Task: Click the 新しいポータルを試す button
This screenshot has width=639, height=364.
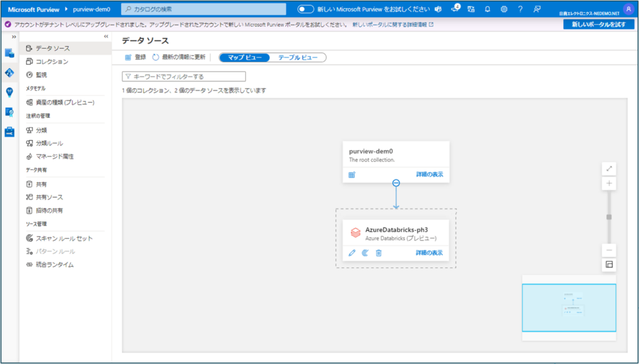Action: point(598,23)
